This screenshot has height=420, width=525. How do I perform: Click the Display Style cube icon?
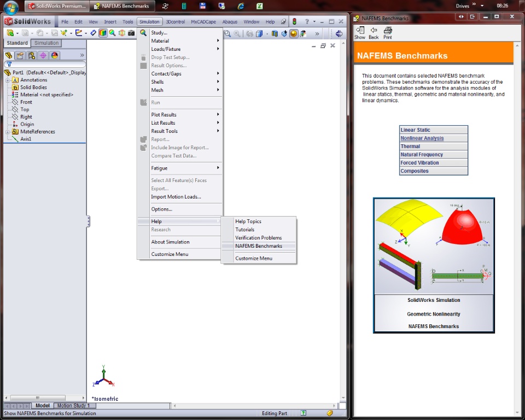(259, 33)
